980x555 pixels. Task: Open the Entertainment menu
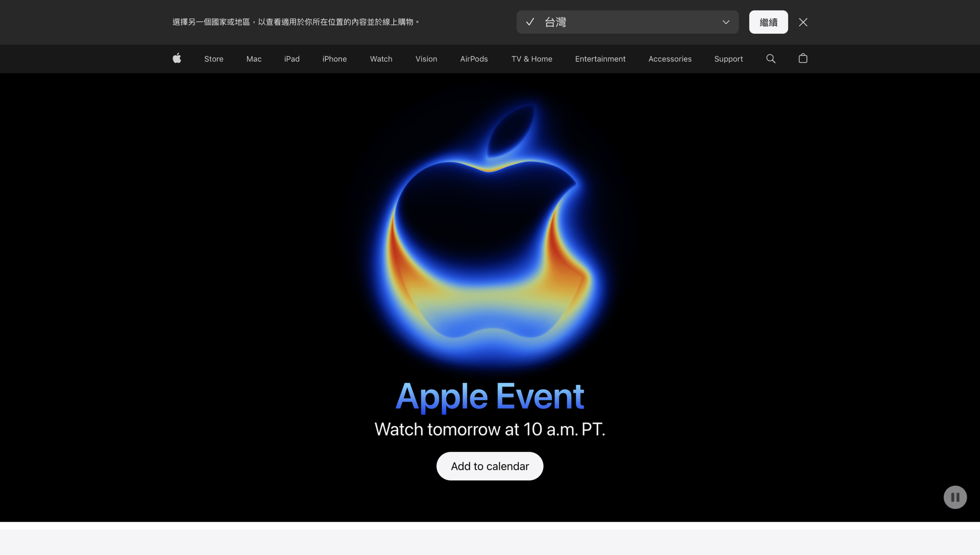click(x=600, y=59)
